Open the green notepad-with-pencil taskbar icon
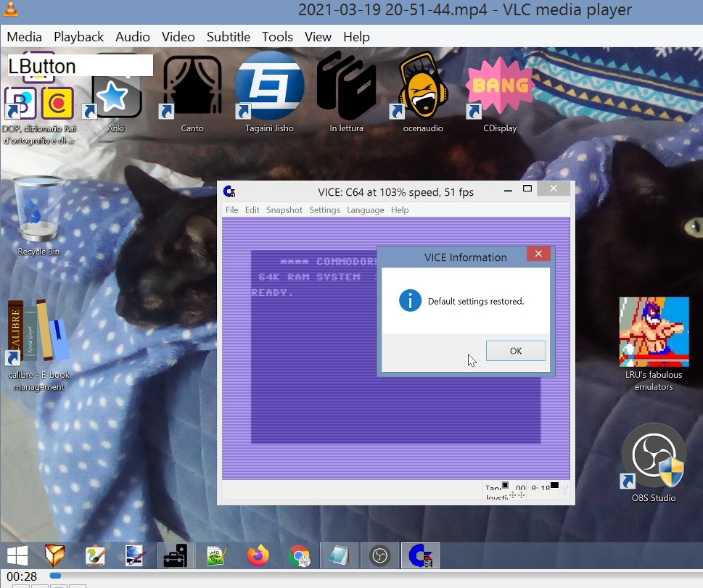The width and height of the screenshot is (703, 588). [217, 555]
